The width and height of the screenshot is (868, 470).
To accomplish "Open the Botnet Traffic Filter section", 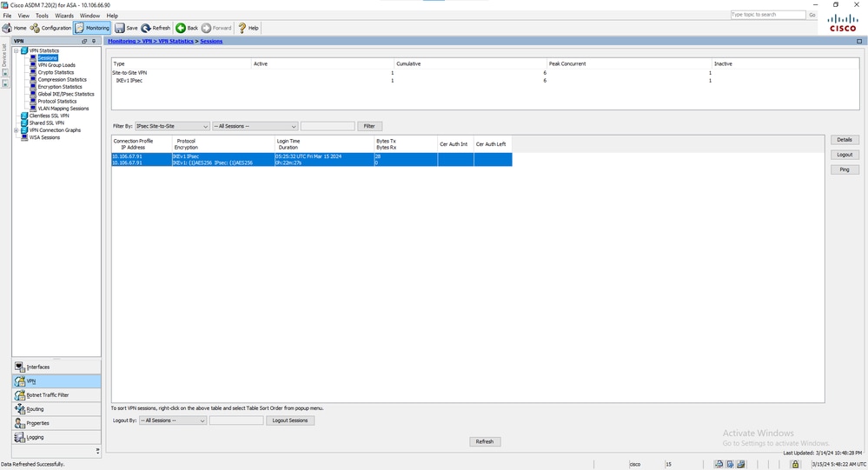I will (56, 394).
